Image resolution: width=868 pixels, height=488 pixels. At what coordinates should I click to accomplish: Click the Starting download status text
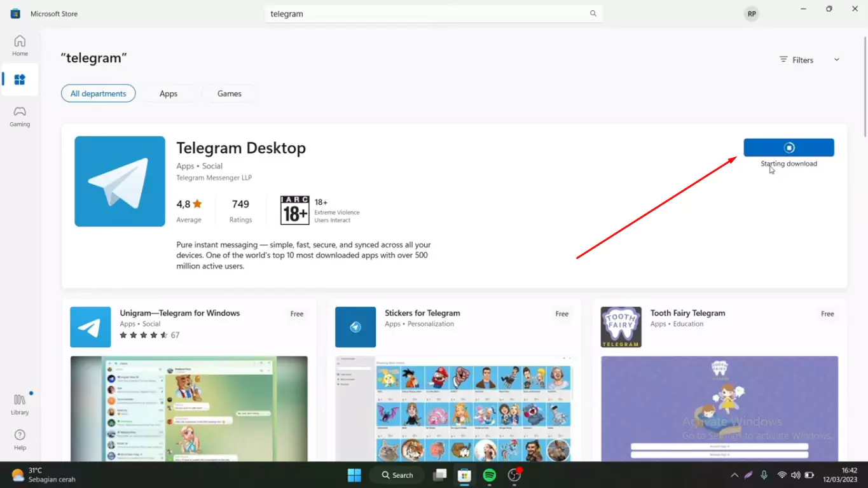789,164
